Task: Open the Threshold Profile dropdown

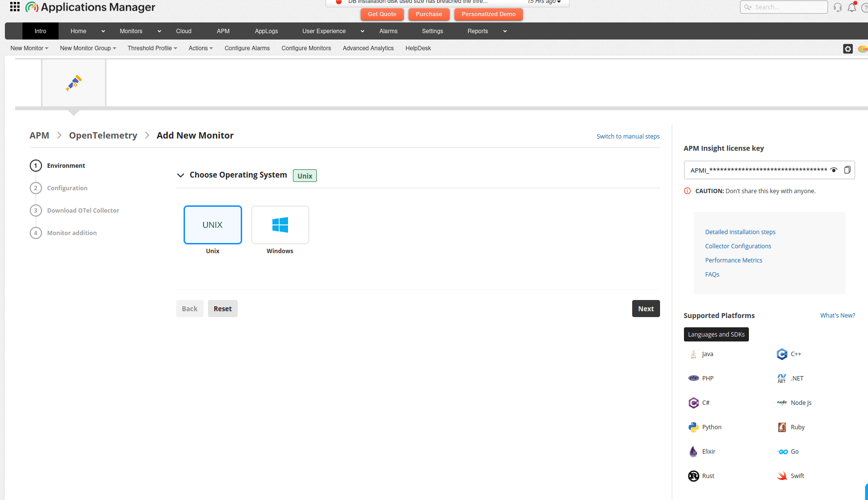Action: point(152,48)
